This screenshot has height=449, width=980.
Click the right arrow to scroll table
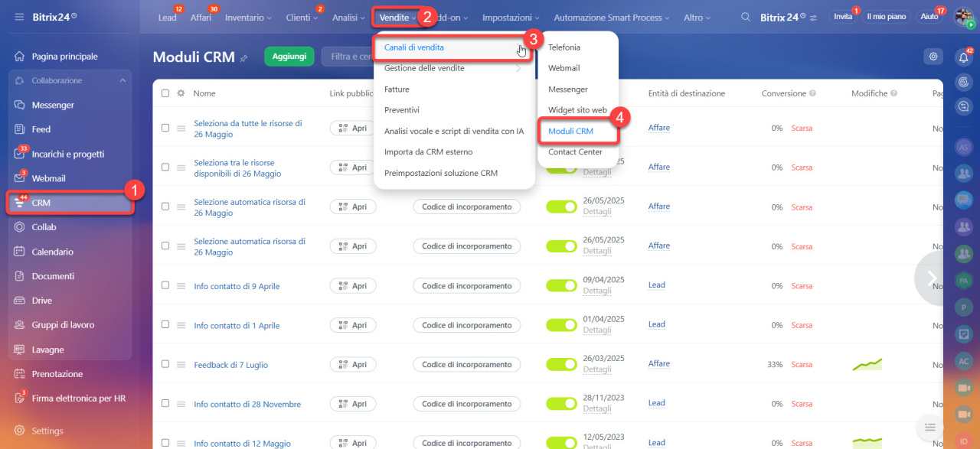(933, 278)
